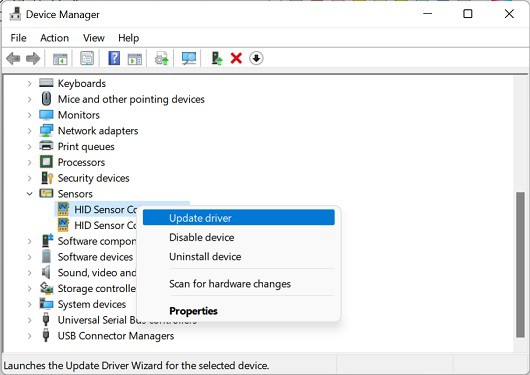
Task: Open the File menu
Action: [x=18, y=38]
